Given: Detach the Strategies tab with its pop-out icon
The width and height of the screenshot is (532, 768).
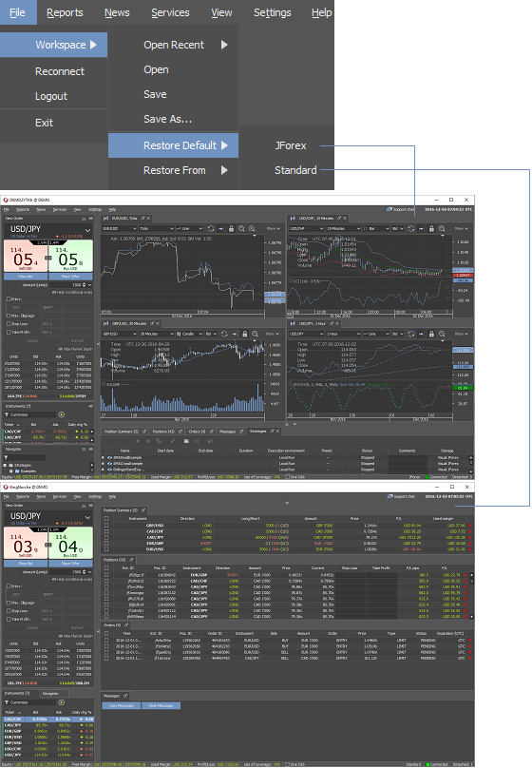Looking at the screenshot, I should pos(273,431).
